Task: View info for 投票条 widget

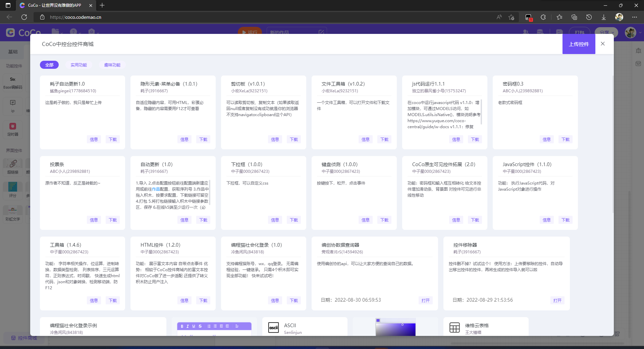Action: [94, 220]
